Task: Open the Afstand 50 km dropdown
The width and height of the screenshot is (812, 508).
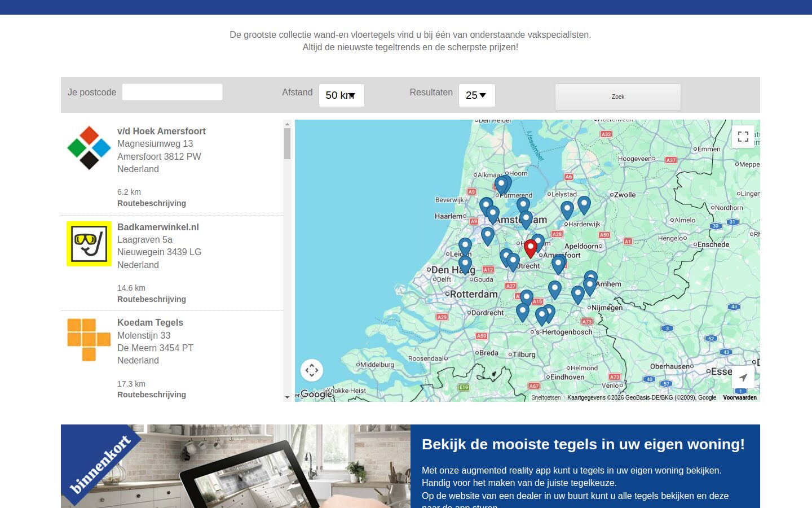Action: (x=342, y=95)
